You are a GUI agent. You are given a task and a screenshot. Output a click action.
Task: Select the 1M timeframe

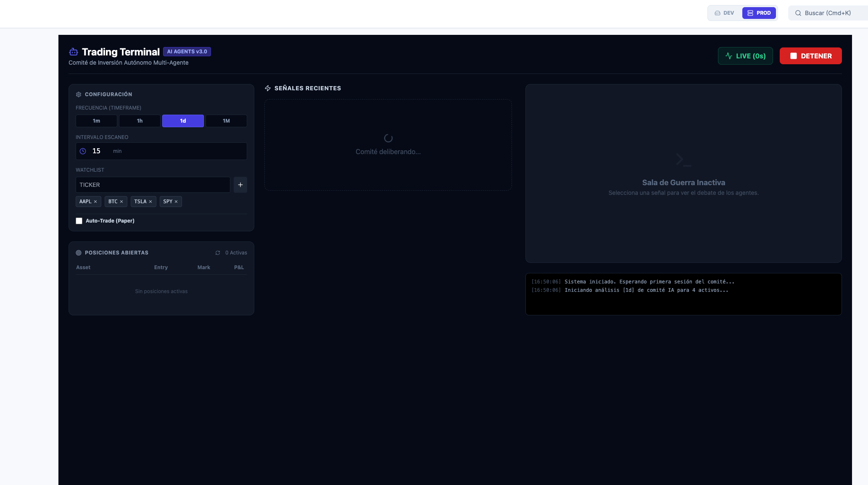coord(226,121)
